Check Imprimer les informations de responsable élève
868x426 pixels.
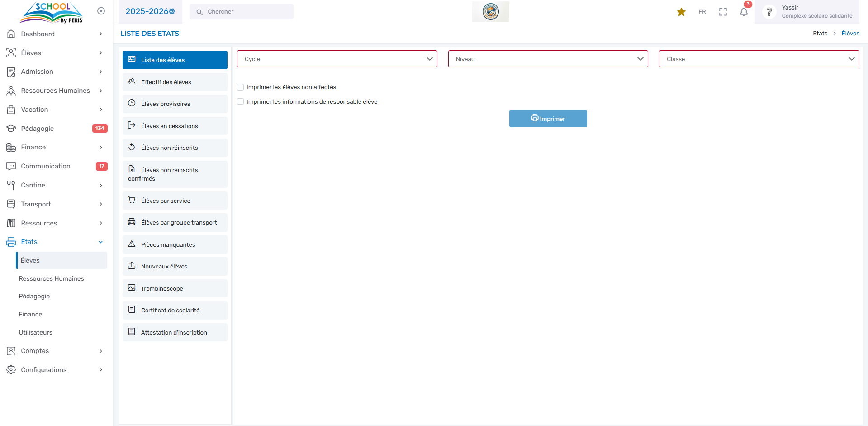[x=241, y=102]
